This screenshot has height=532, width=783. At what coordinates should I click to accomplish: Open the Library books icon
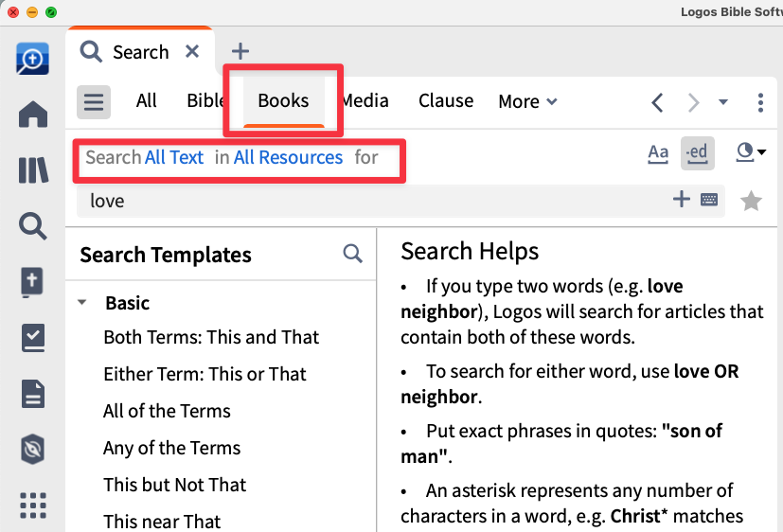tap(33, 170)
